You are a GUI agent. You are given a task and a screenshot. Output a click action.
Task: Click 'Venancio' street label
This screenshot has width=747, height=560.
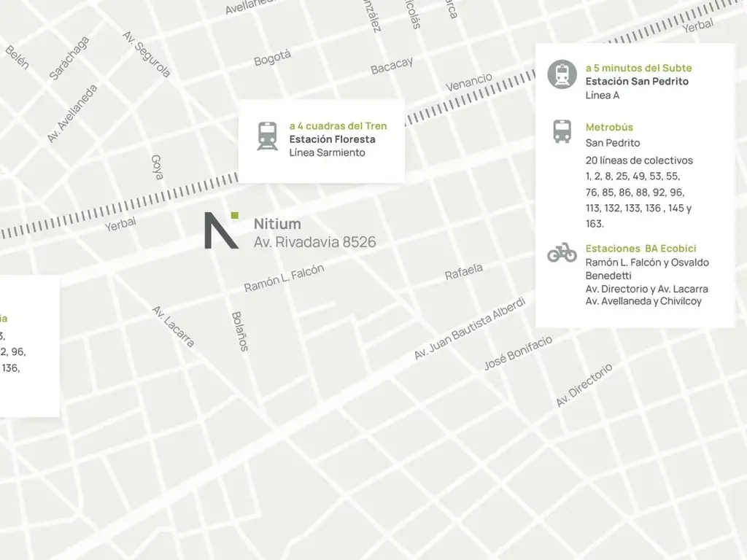469,82
